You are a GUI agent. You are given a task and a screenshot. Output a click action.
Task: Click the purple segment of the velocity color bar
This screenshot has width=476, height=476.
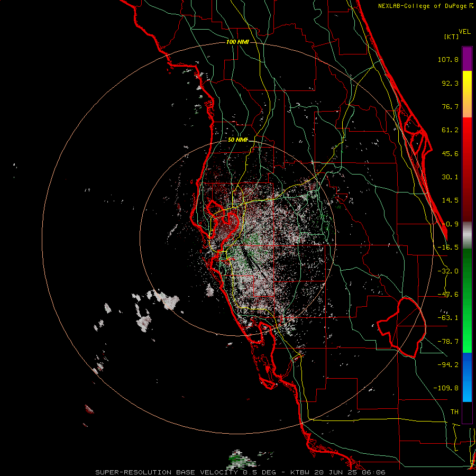(467, 59)
